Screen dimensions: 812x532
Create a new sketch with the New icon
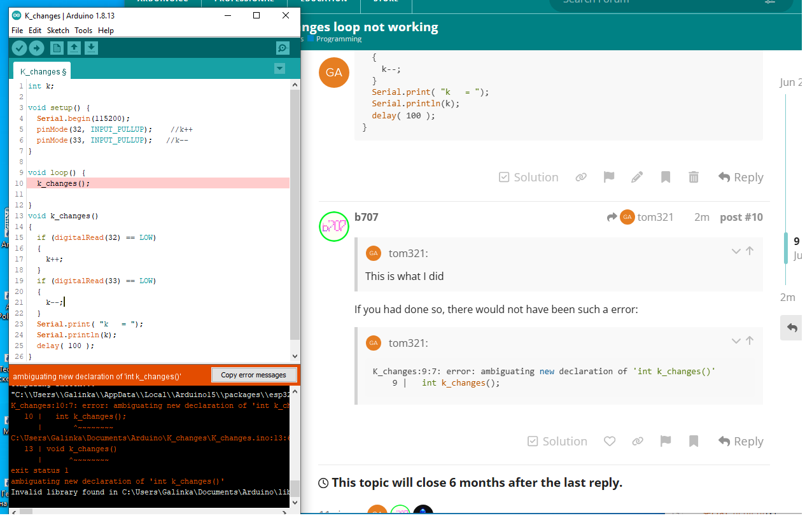pos(57,48)
